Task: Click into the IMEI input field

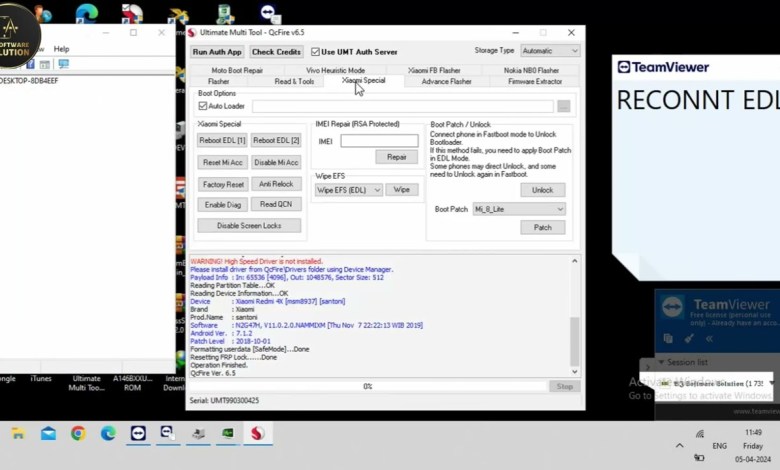Action: (x=379, y=141)
